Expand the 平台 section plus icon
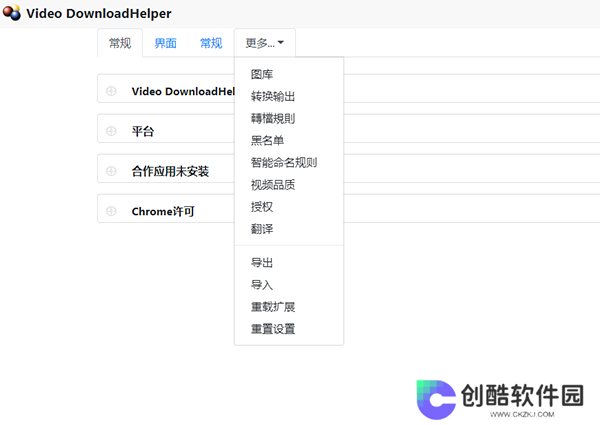The width and height of the screenshot is (600, 425). (x=111, y=131)
